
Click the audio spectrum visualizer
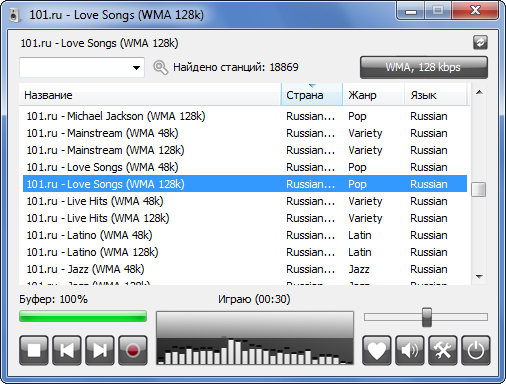coord(255,338)
